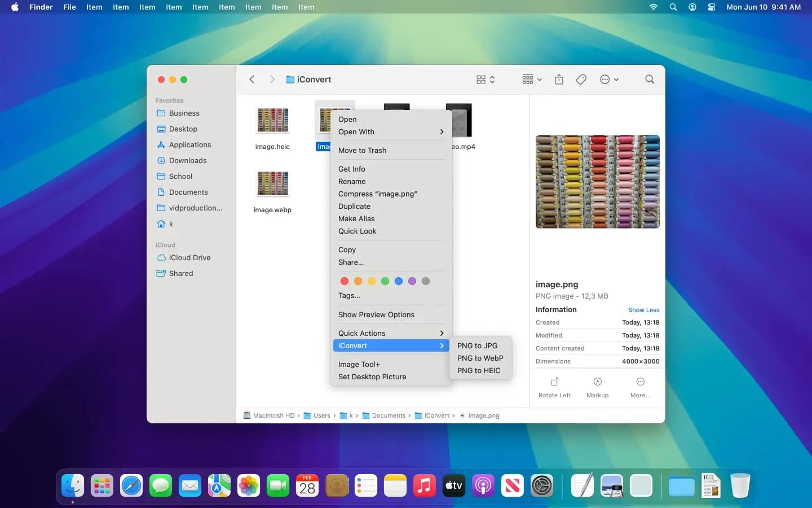
Task: Open the Apple menu
Action: click(15, 7)
